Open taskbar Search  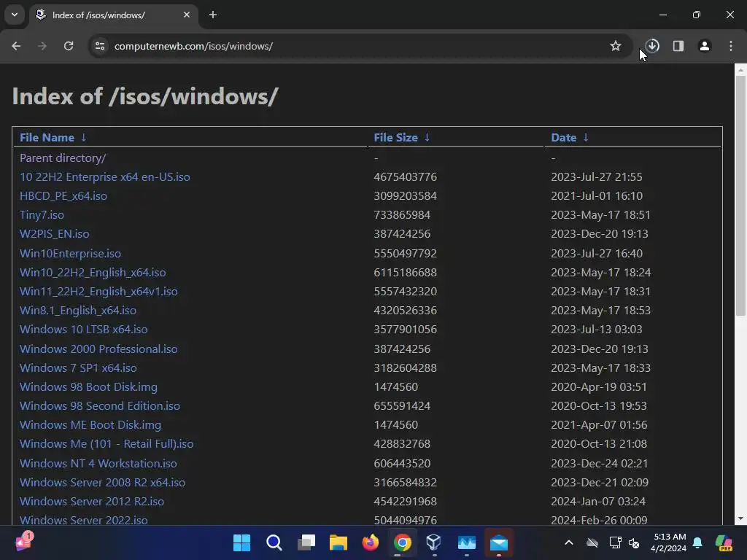[x=274, y=542]
